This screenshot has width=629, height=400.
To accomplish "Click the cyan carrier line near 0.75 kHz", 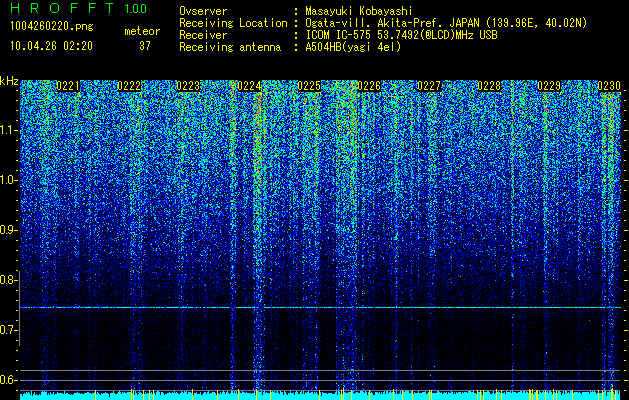I will 321,307.
